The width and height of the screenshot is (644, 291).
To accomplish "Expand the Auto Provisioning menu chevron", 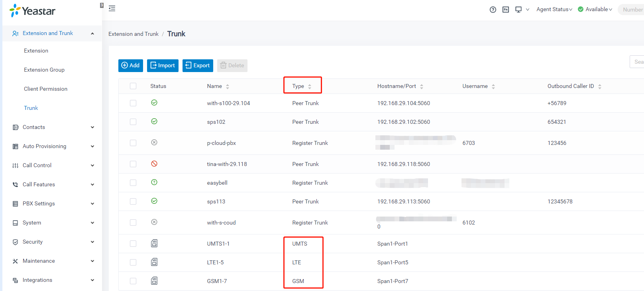I will (x=92, y=146).
